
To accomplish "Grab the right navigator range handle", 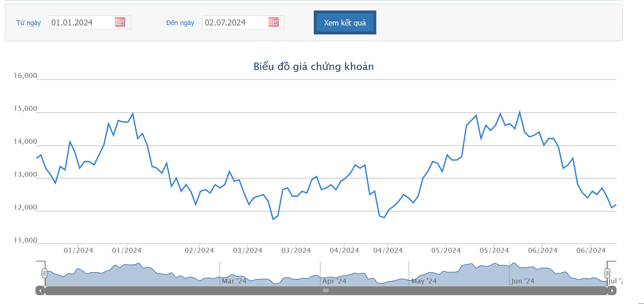I will click(607, 273).
